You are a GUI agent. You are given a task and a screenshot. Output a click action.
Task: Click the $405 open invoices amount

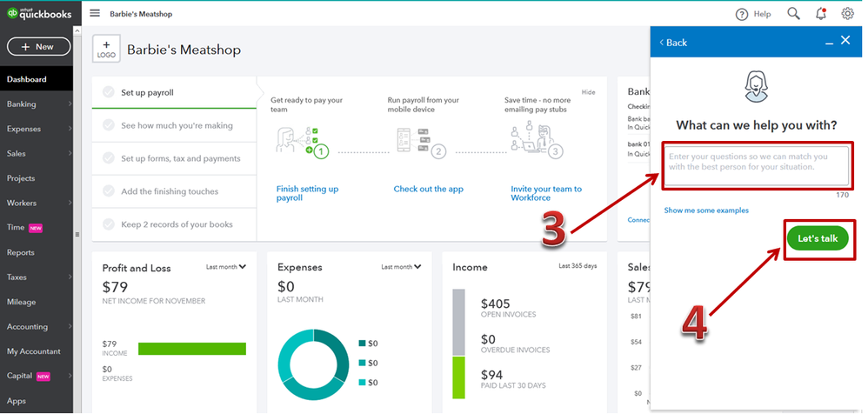coord(496,304)
